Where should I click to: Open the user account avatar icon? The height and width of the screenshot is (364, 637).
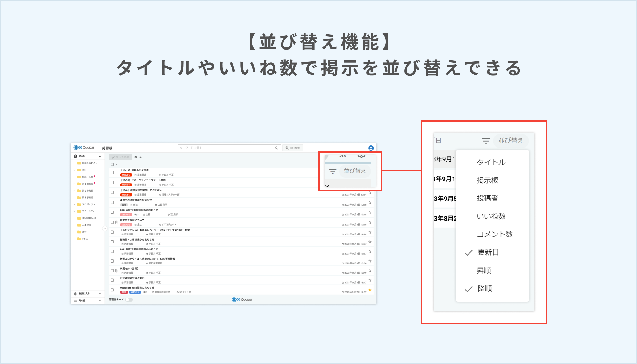click(371, 148)
